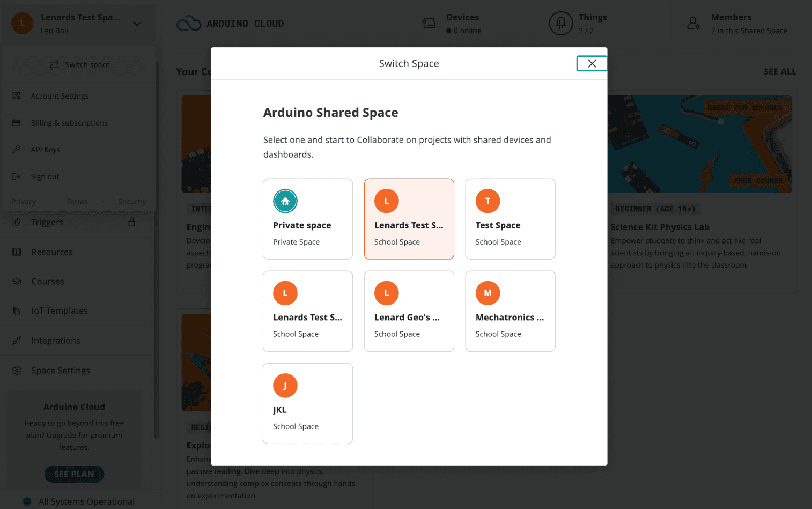This screenshot has width=812, height=509.
Task: Click the Switch space button
Action: coord(79,64)
